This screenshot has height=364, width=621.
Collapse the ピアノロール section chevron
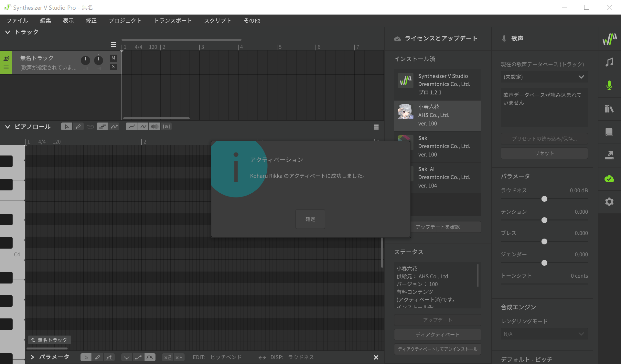pyautogui.click(x=7, y=127)
